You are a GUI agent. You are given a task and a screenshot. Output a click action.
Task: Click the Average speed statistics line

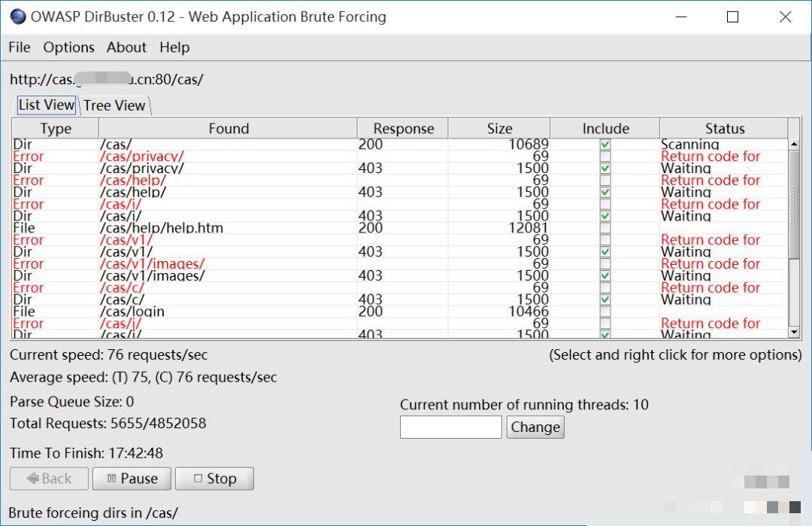(x=144, y=377)
